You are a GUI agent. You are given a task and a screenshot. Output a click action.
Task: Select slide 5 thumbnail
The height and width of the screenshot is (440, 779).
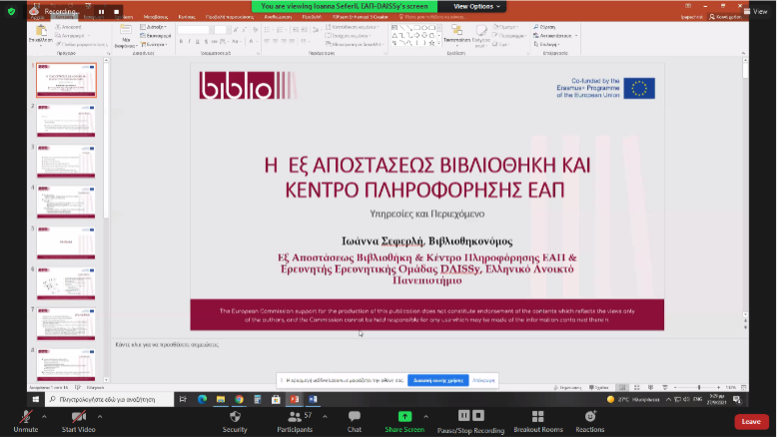(66, 243)
